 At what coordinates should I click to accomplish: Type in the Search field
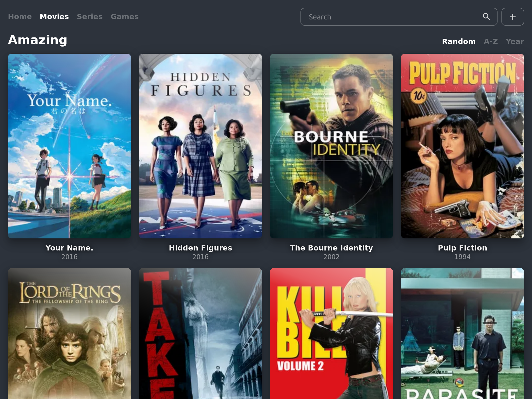click(x=392, y=17)
